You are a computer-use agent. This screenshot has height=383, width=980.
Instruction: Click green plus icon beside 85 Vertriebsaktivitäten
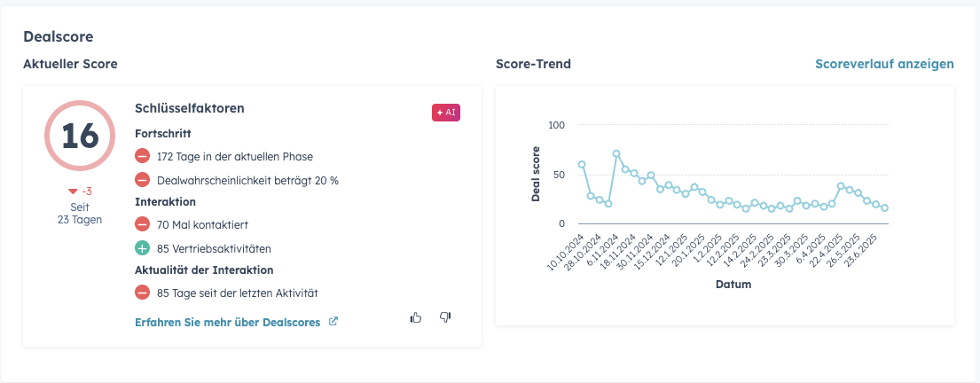click(x=142, y=248)
